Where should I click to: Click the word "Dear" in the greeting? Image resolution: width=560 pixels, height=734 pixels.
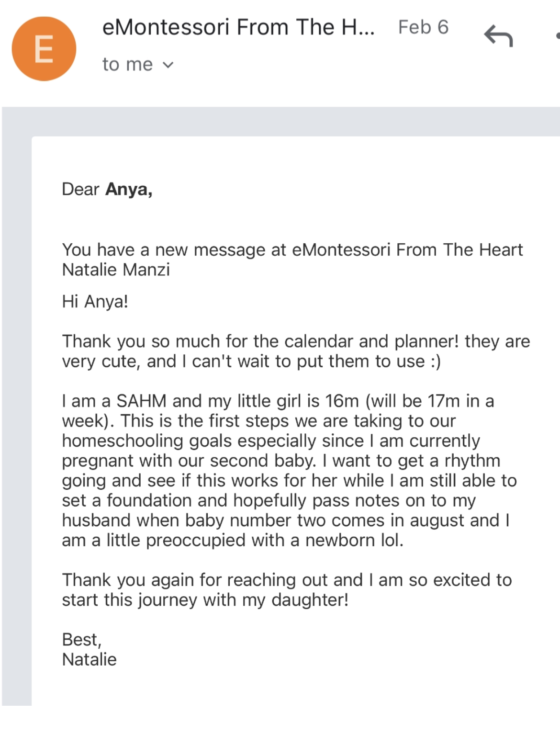click(x=80, y=190)
